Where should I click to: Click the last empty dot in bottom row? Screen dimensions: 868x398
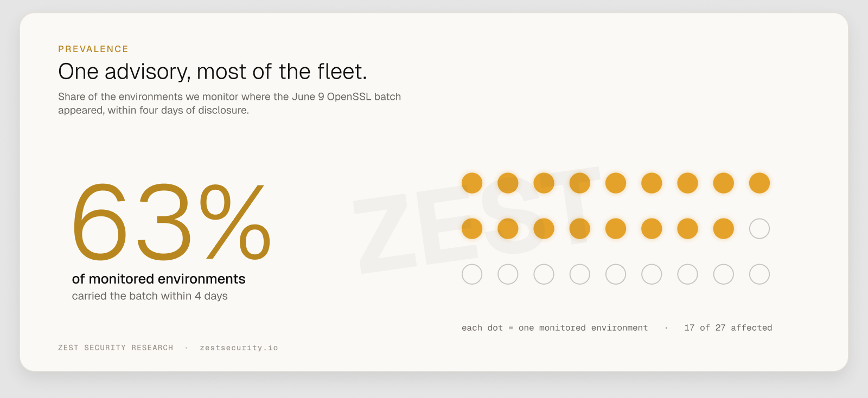click(759, 274)
